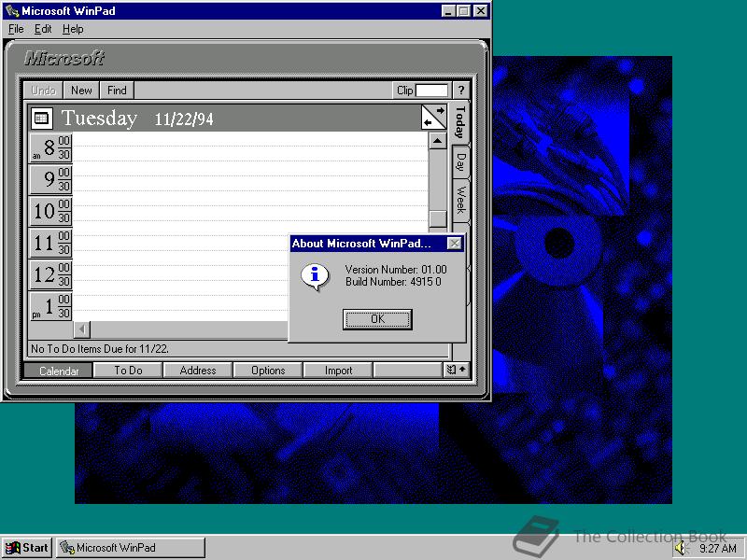The image size is (747, 560).
Task: Select the 1 pm time slot
Action: tap(50, 306)
